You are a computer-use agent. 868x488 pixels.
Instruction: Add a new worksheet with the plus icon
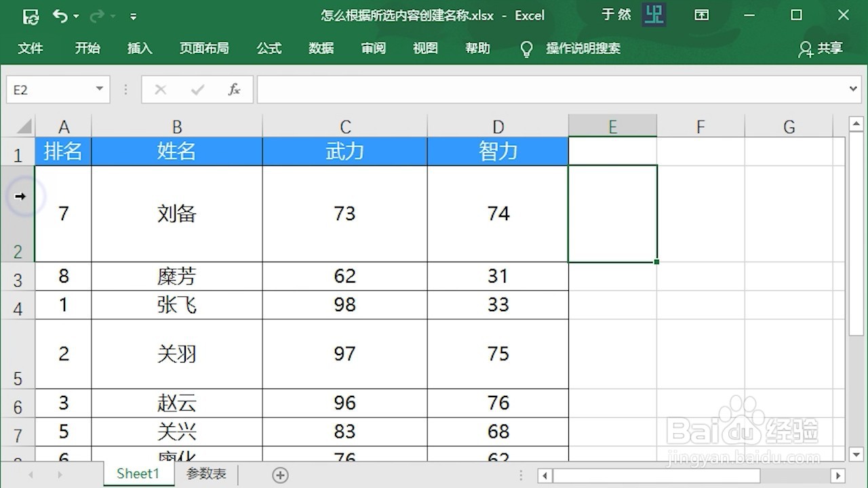tap(280, 474)
